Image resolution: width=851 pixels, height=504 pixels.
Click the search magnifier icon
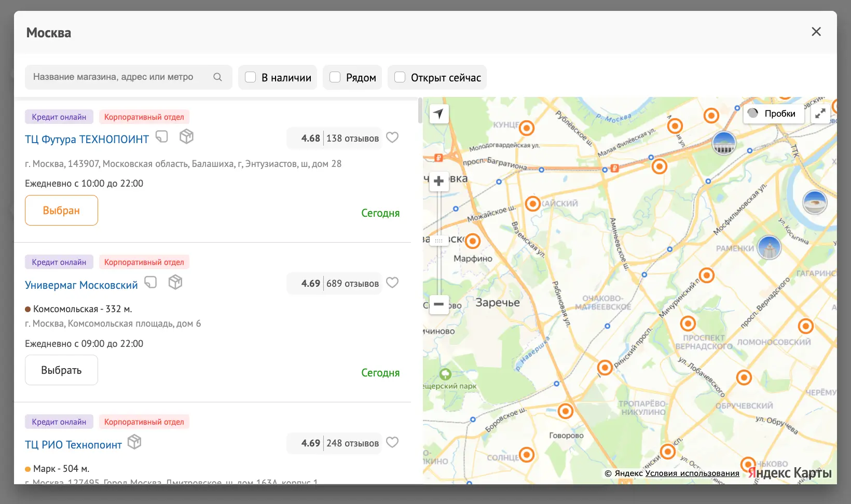[x=217, y=77]
